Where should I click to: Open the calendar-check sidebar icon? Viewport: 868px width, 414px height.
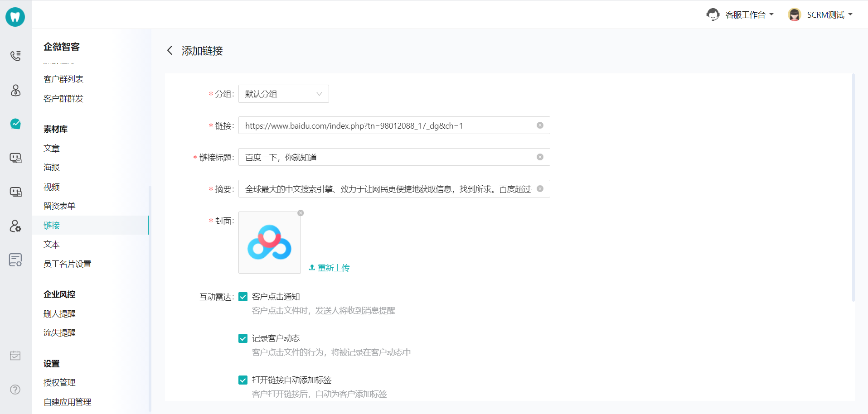tap(15, 356)
